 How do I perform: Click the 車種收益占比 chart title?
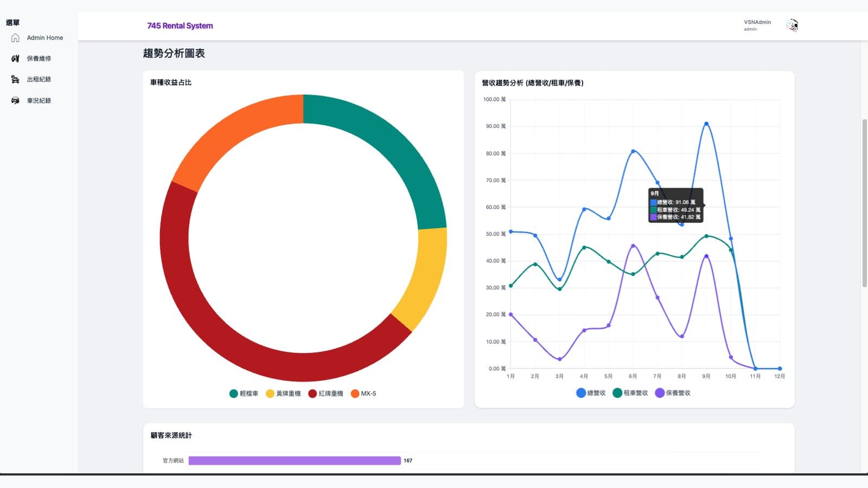(x=171, y=82)
